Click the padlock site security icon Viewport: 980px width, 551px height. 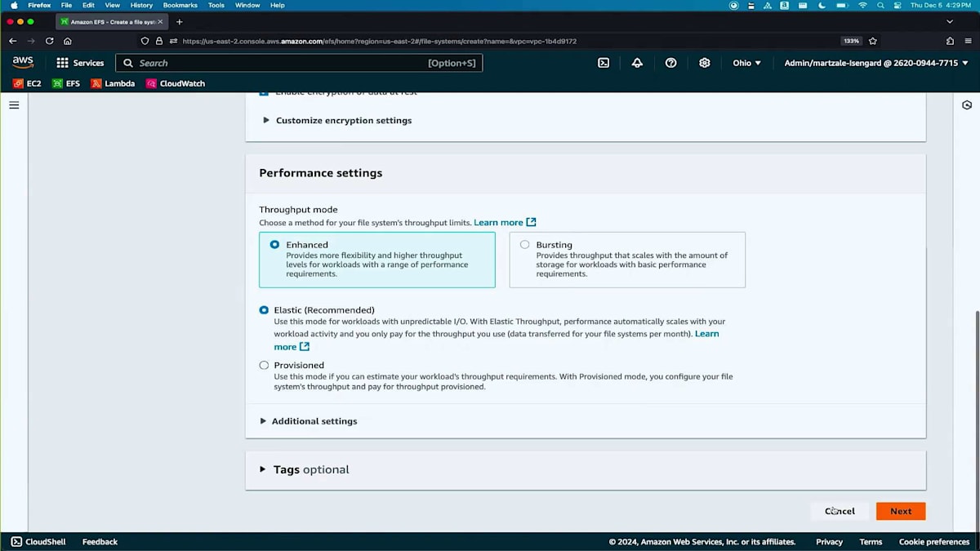click(159, 41)
